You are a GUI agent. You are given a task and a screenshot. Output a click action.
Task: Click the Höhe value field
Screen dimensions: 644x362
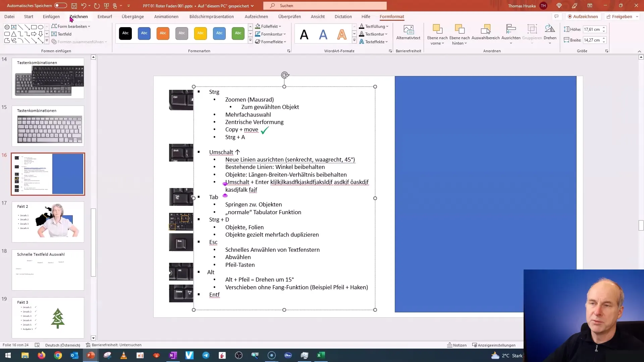592,29
